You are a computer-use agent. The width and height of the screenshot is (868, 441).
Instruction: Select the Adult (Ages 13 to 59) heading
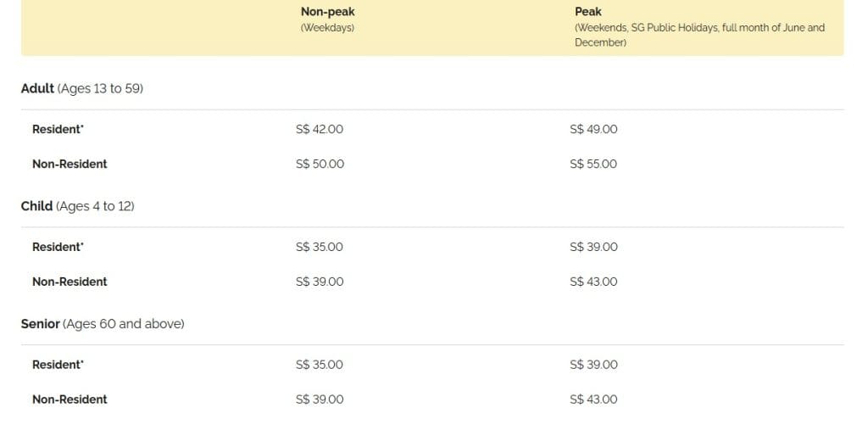[x=82, y=89]
